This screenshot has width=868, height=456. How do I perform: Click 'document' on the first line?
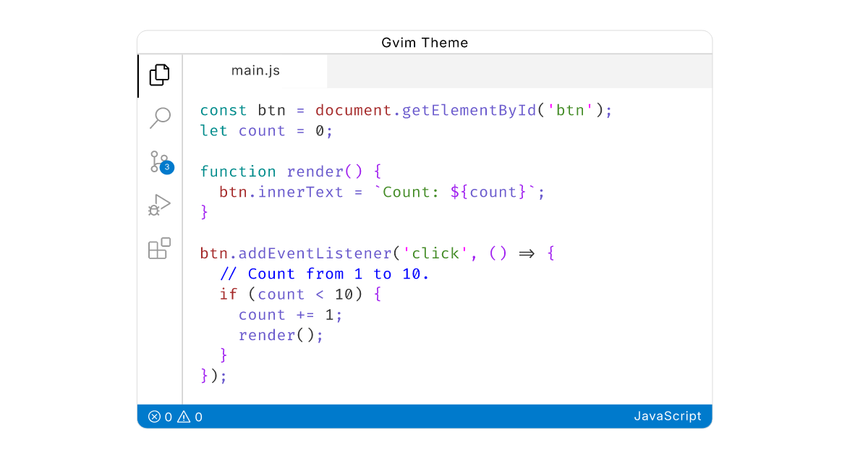[354, 111]
